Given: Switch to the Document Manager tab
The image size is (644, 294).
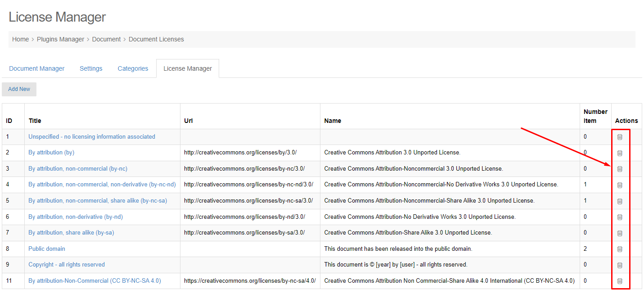Looking at the screenshot, I should 37,68.
